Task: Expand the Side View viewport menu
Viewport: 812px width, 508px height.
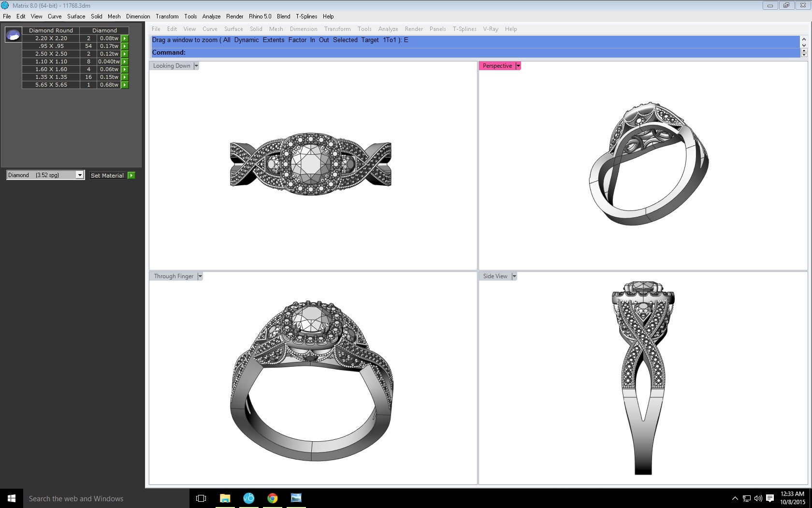Action: (514, 276)
